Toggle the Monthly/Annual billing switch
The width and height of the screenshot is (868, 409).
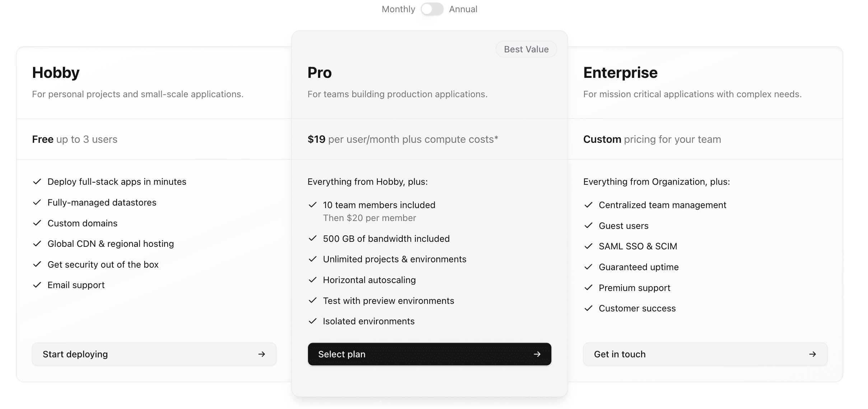pos(432,9)
